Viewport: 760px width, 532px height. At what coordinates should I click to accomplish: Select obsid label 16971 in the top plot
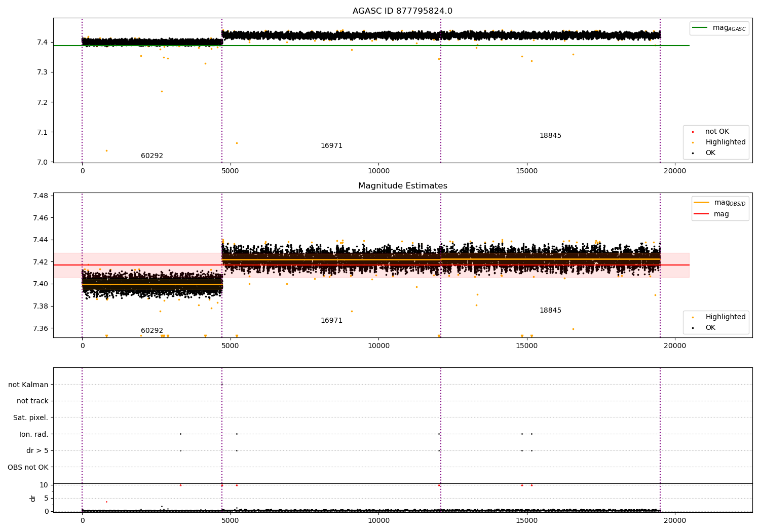[x=331, y=146]
